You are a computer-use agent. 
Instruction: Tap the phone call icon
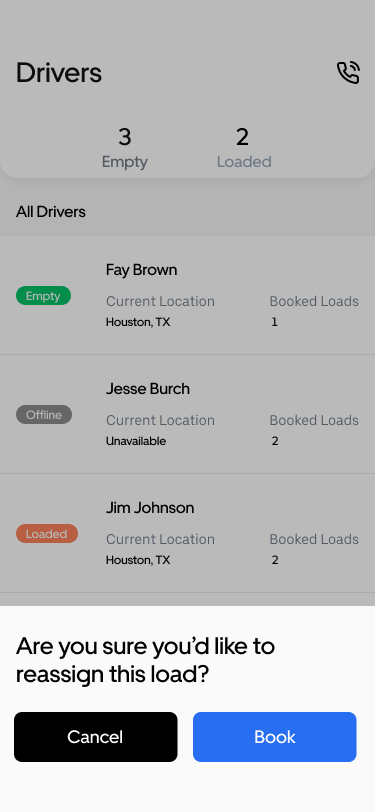tap(348, 72)
